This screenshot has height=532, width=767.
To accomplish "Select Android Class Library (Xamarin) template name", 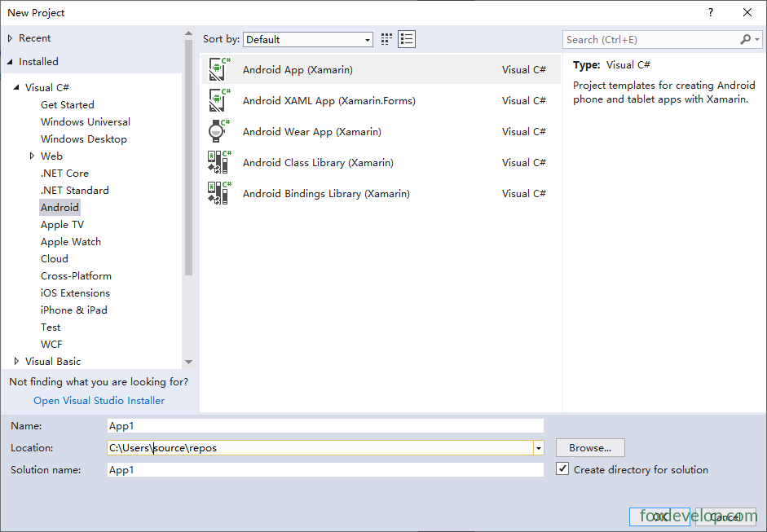I will (318, 162).
